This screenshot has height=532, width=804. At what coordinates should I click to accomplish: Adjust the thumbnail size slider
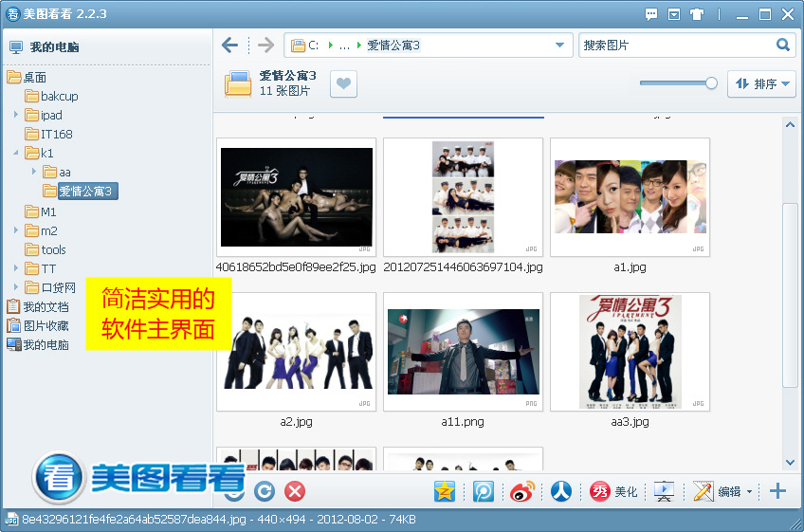[x=711, y=83]
